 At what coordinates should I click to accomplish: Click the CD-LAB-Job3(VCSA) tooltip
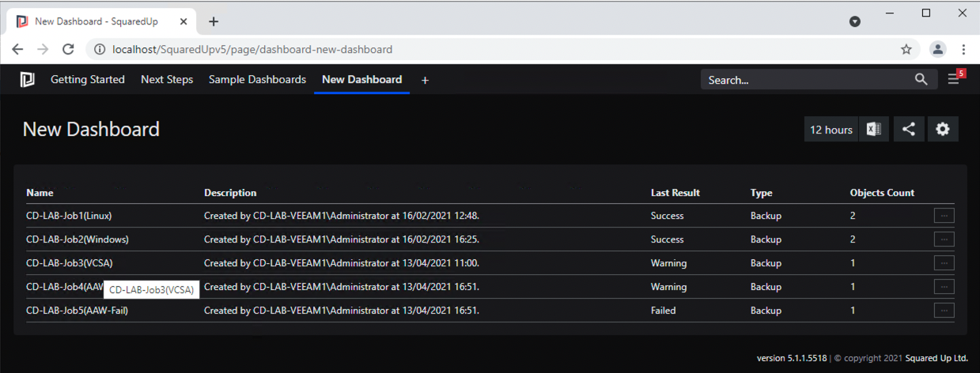[x=151, y=290]
